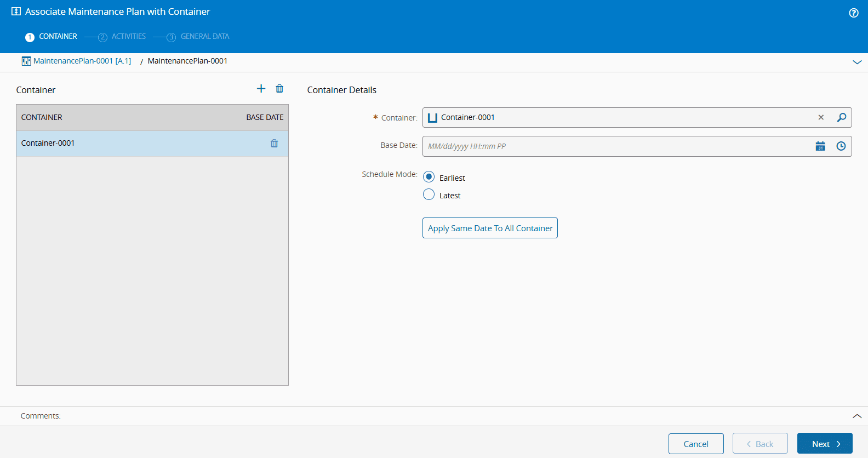The height and width of the screenshot is (458, 868).
Task: Click the help question mark icon
Action: coord(853,13)
